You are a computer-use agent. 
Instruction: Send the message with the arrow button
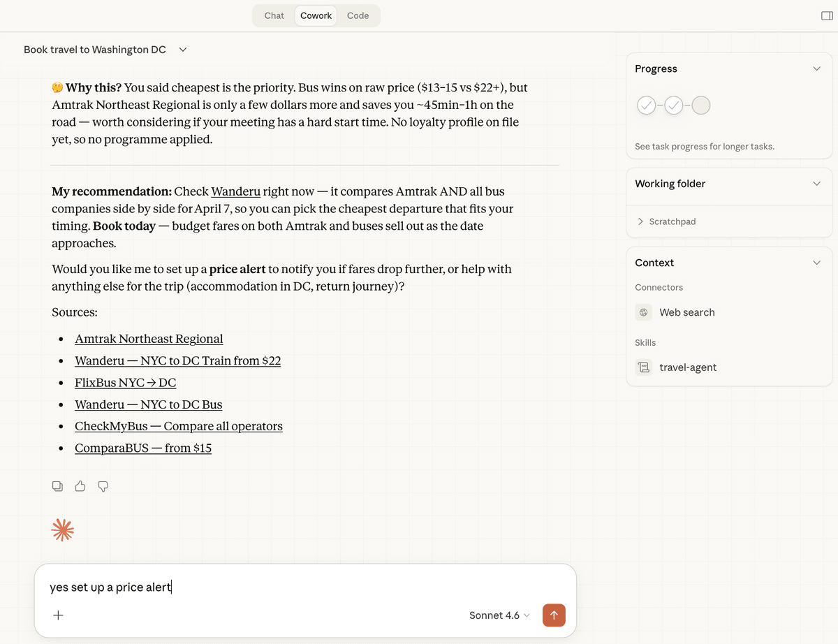(x=554, y=615)
